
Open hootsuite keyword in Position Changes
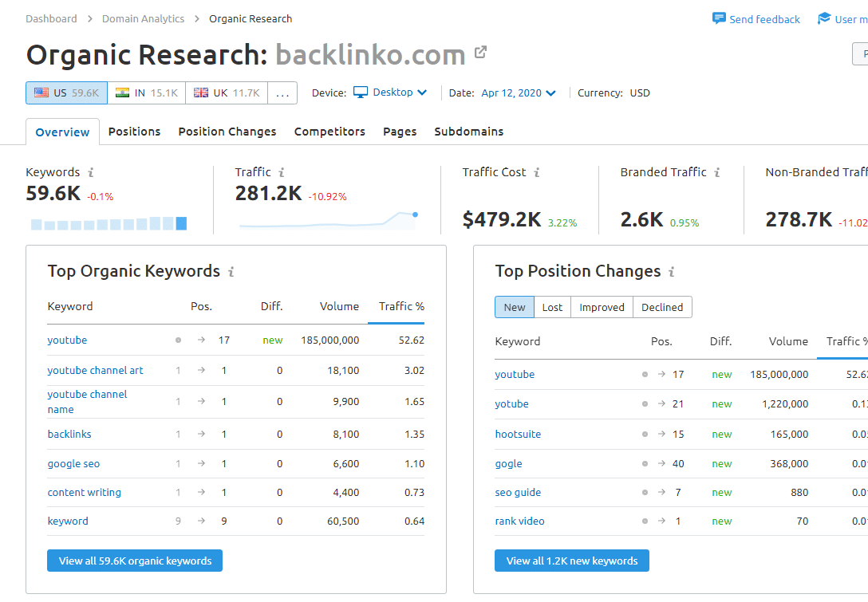[518, 435]
